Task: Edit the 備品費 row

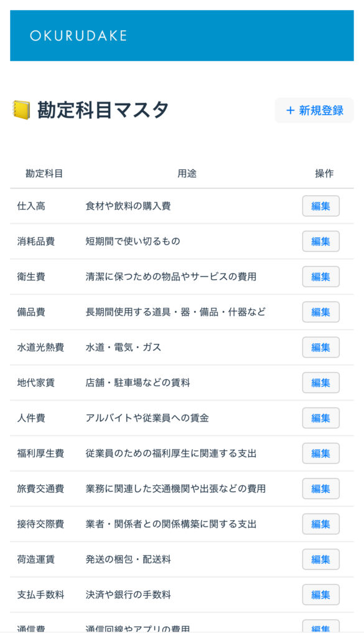Action: 320,312
